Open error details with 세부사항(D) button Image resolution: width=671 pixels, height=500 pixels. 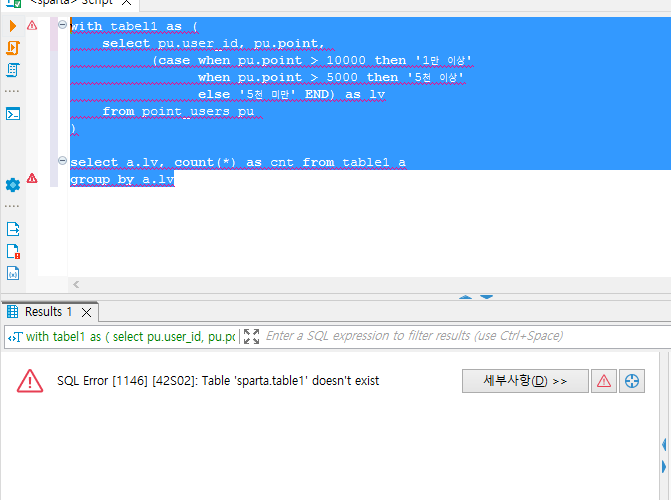tap(525, 381)
